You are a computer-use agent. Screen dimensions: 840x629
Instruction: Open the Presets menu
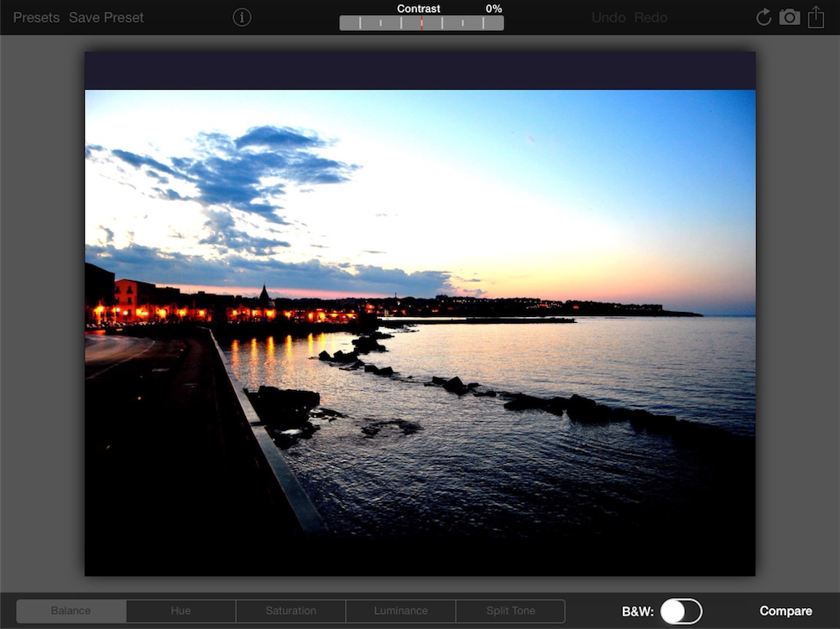36,18
